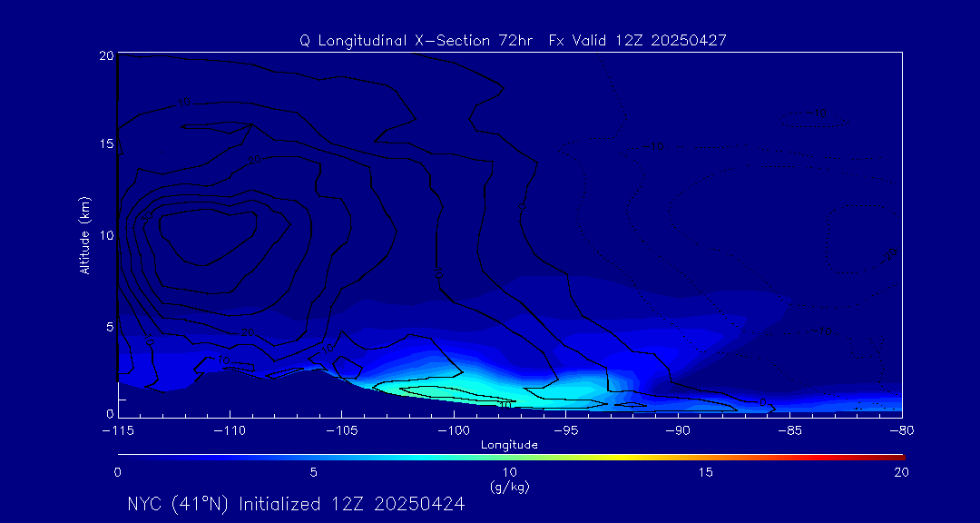The image size is (980, 523).
Task: Click the 5 label under the color bar
Action: coord(314,473)
